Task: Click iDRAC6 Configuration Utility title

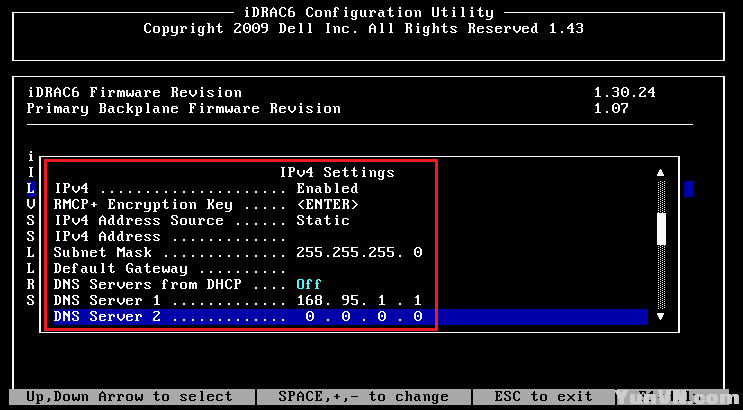Action: [x=369, y=12]
